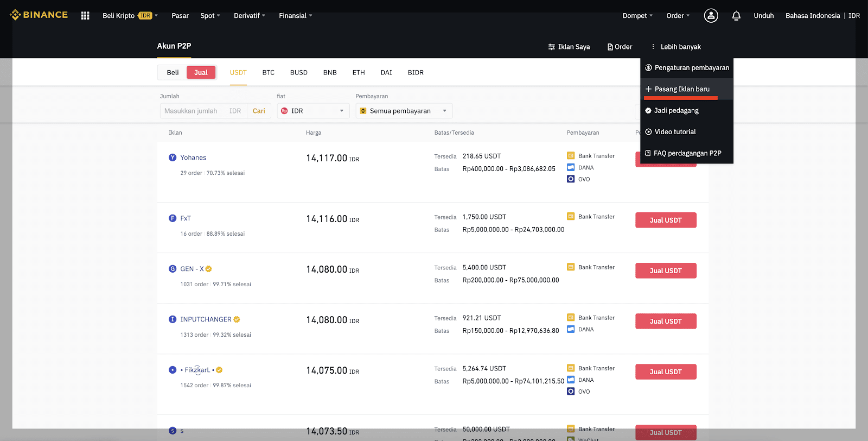
Task: Click the Video tutorial play icon
Action: 648,132
